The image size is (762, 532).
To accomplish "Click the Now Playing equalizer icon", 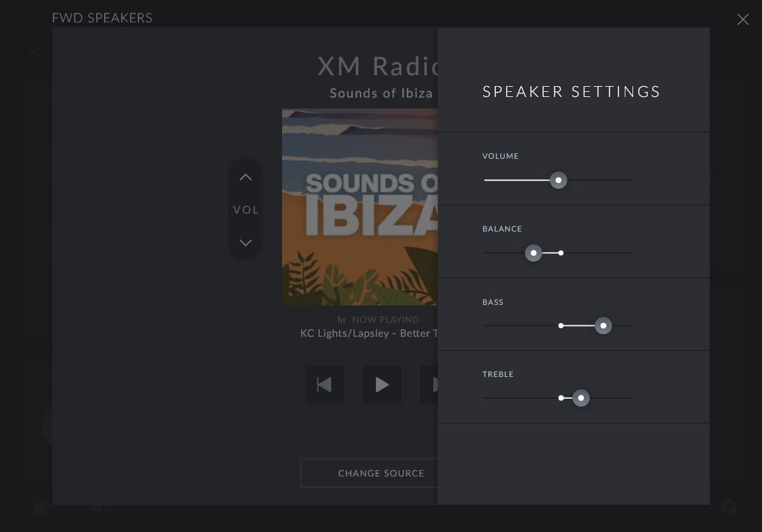I will click(x=341, y=320).
